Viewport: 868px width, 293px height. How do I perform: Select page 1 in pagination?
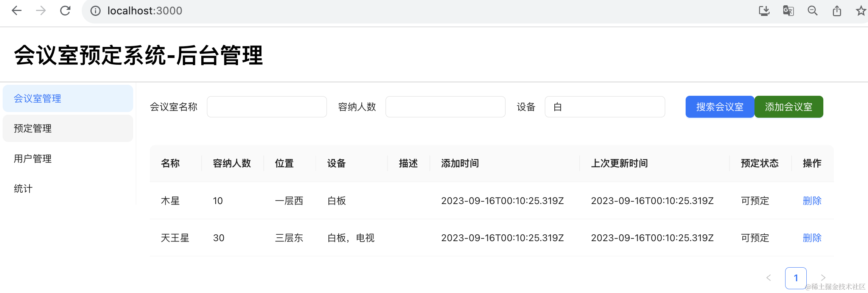click(x=795, y=278)
